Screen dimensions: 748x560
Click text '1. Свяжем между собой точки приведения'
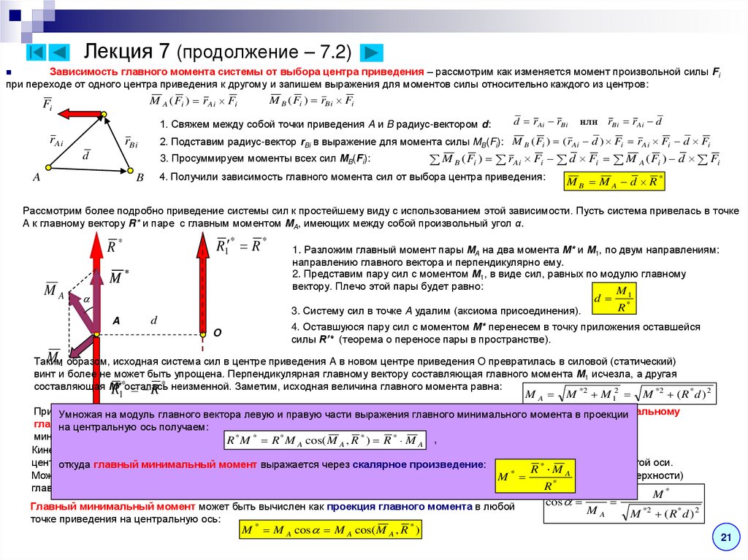click(x=325, y=125)
